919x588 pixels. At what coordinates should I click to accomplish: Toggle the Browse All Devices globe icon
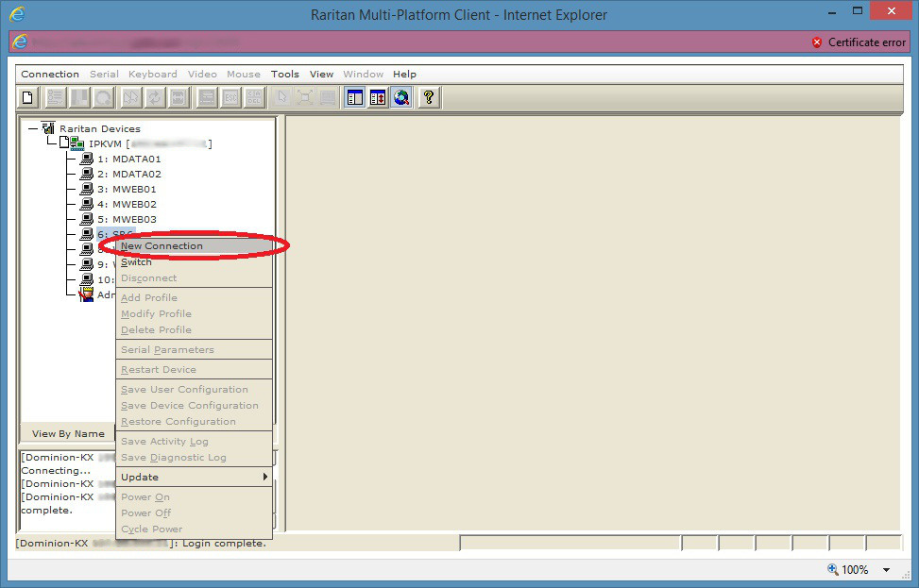[401, 97]
